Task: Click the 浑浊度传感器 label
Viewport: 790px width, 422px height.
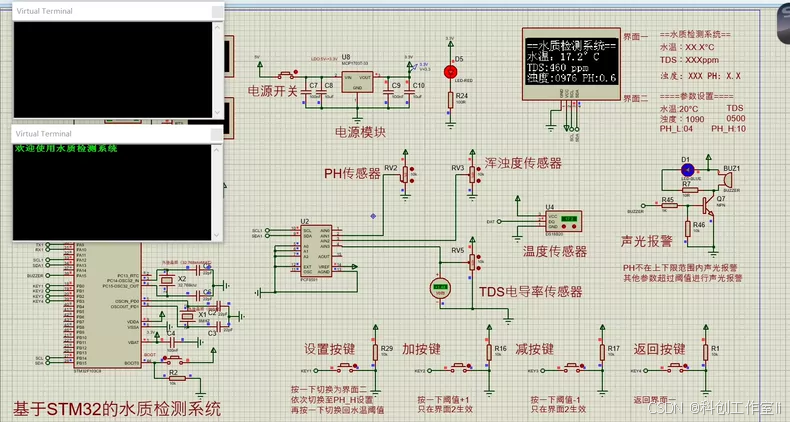Action: click(x=523, y=163)
